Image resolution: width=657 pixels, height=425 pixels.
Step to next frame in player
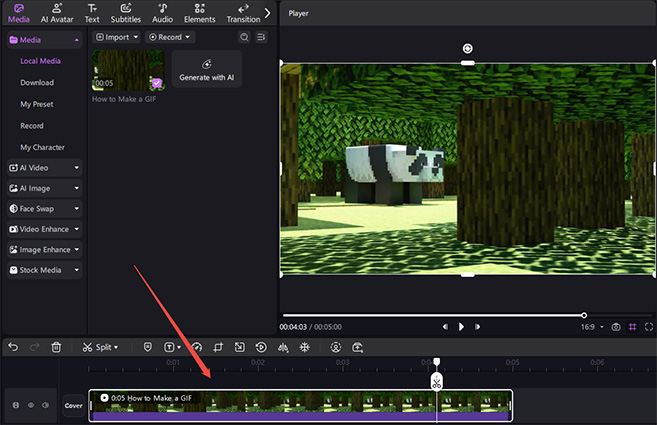(477, 327)
